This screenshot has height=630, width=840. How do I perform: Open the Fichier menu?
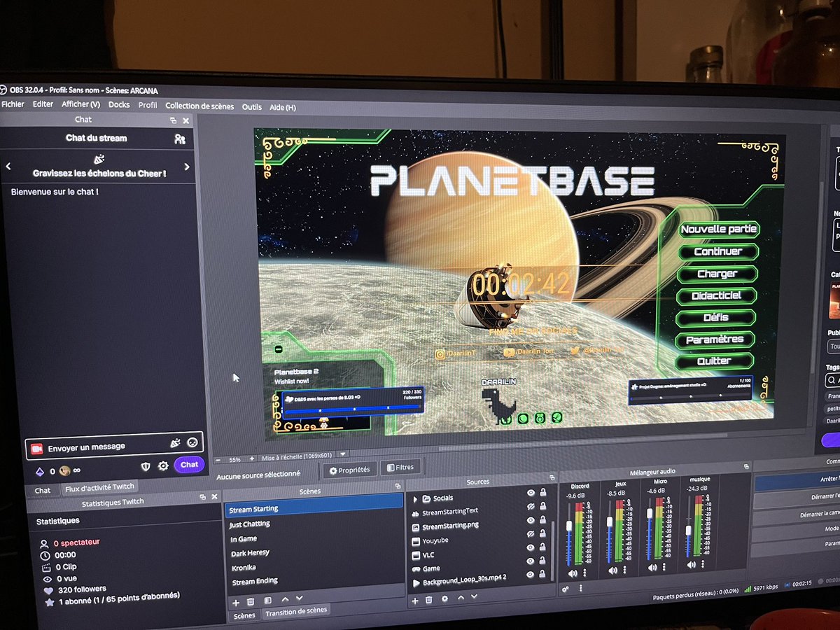coord(12,104)
